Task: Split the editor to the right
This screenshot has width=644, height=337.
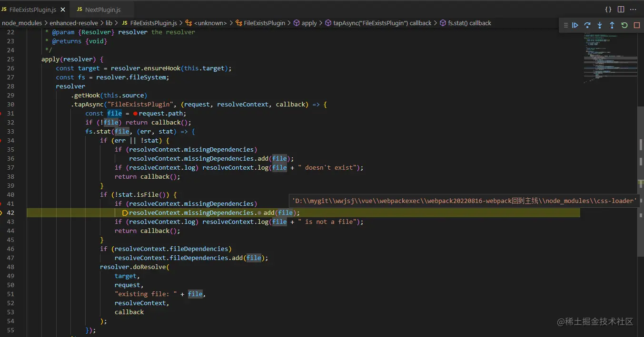Action: click(x=621, y=10)
